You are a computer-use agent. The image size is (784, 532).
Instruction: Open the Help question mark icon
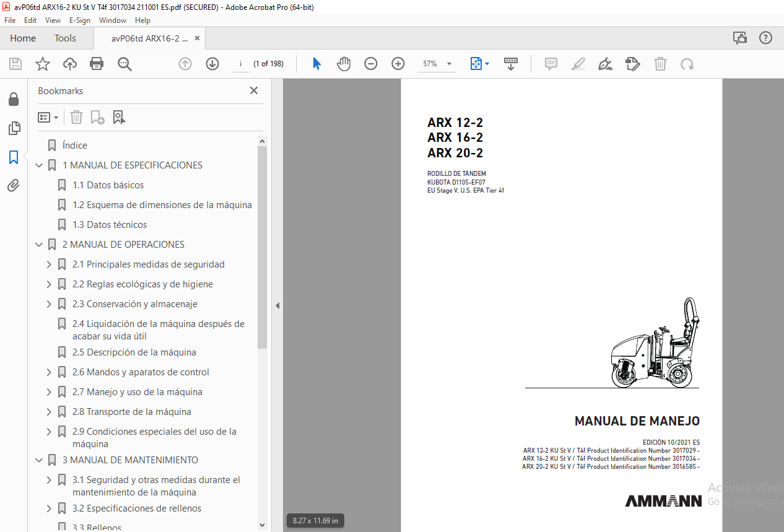[766, 38]
